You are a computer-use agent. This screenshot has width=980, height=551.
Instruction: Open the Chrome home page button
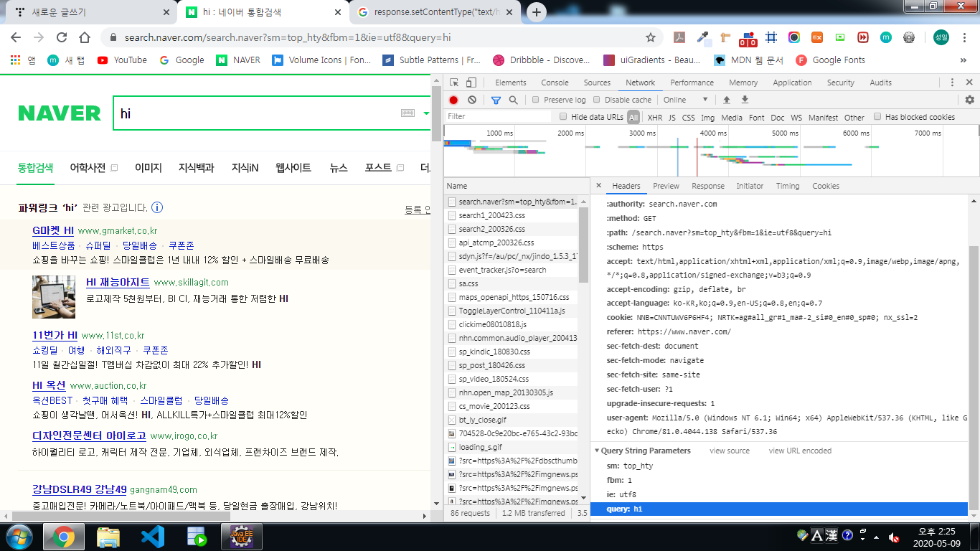pyautogui.click(x=85, y=37)
